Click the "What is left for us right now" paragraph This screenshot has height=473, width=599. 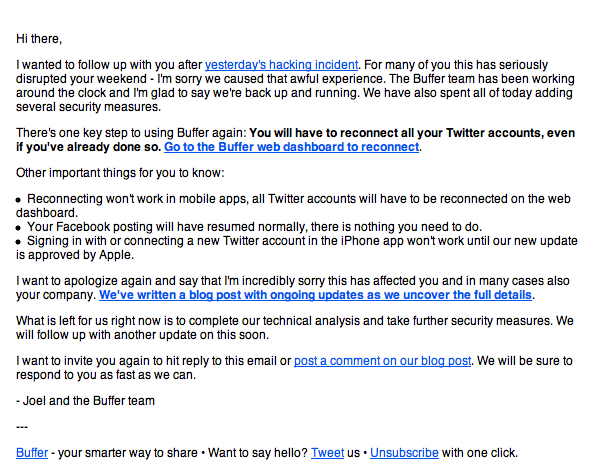click(295, 328)
